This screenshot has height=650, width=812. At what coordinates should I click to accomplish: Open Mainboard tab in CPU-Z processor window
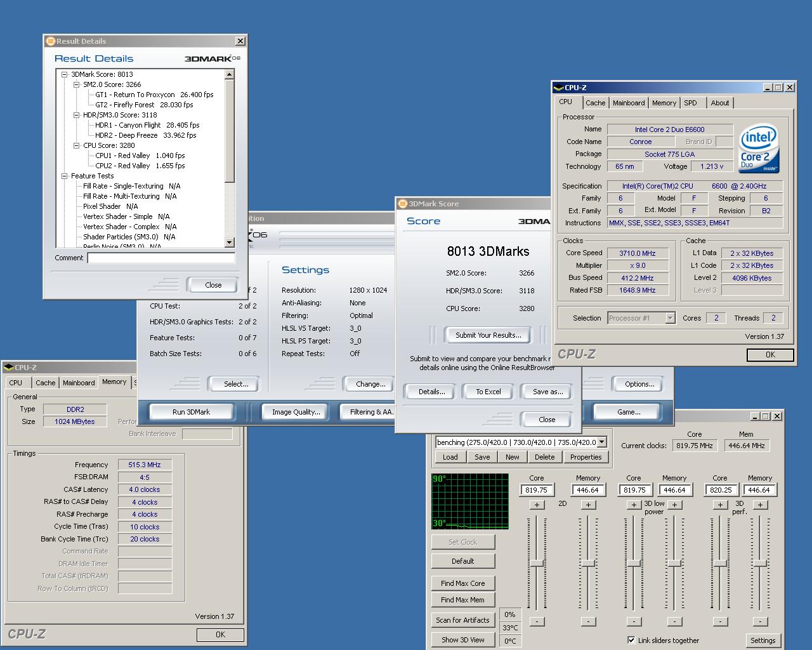coord(629,103)
